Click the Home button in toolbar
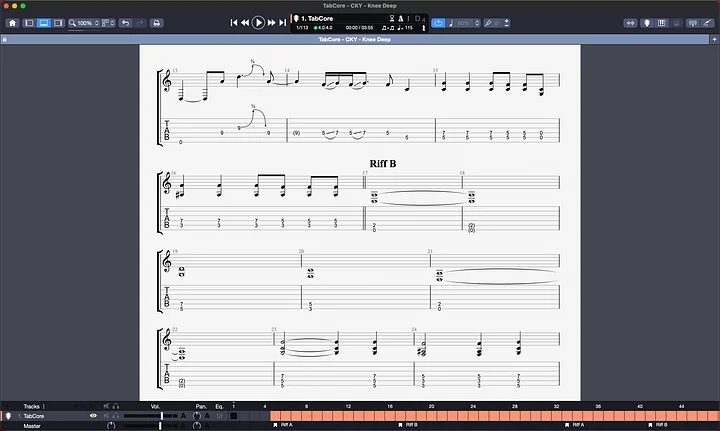 (x=12, y=23)
